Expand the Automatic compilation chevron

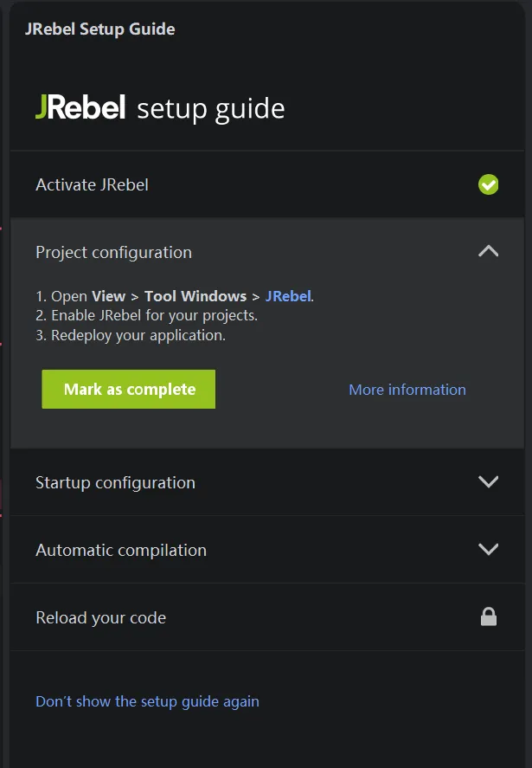(488, 550)
